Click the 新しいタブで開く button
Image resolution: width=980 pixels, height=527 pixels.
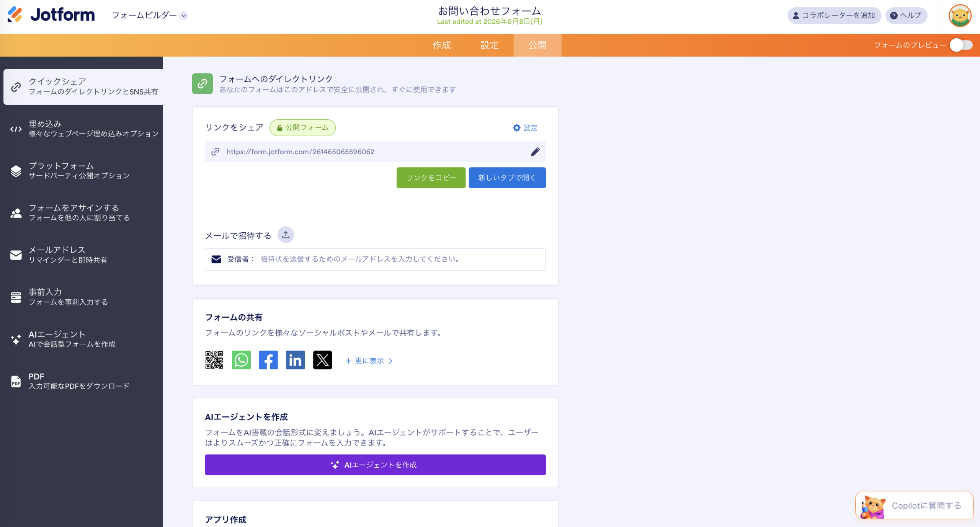click(507, 178)
